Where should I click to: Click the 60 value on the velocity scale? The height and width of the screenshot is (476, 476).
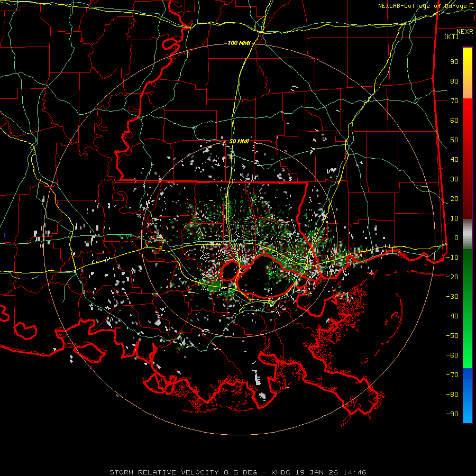[454, 121]
